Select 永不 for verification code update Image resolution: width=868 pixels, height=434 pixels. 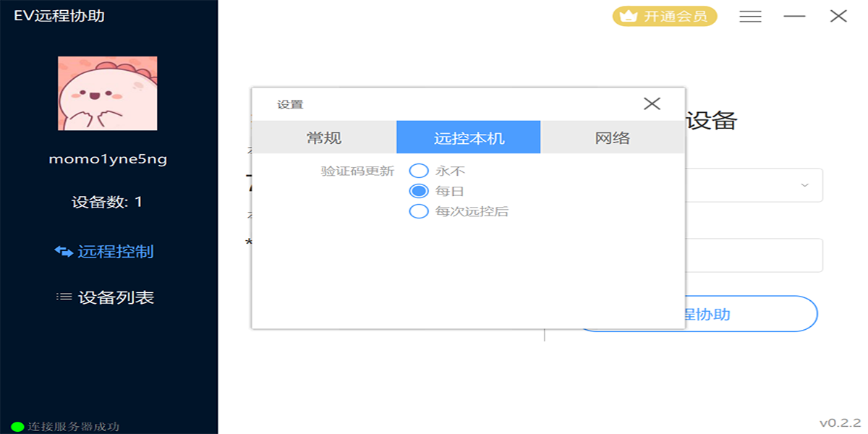pyautogui.click(x=418, y=170)
